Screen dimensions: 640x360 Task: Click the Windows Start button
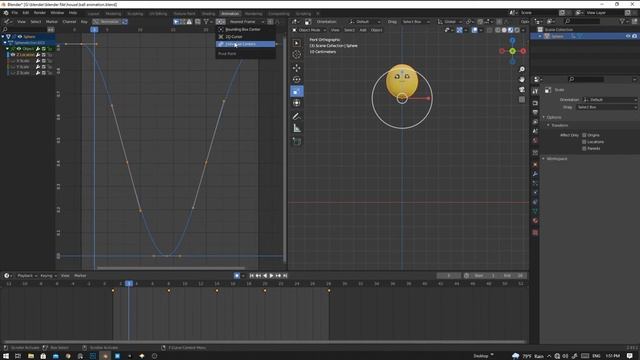6,356
